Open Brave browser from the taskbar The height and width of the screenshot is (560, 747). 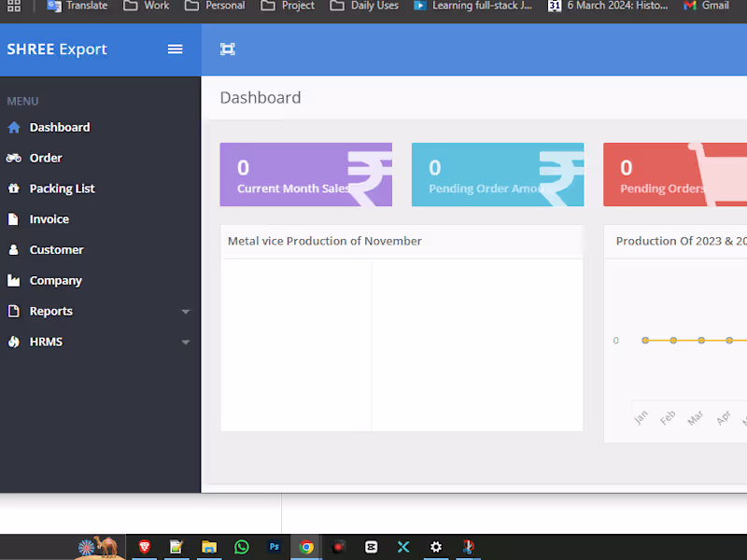pyautogui.click(x=145, y=547)
